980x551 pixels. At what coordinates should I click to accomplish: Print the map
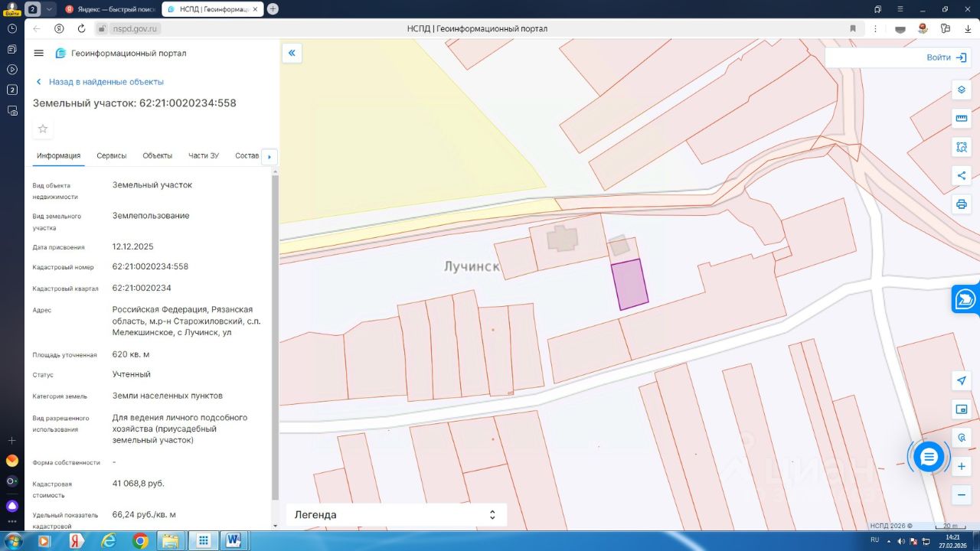[962, 204]
